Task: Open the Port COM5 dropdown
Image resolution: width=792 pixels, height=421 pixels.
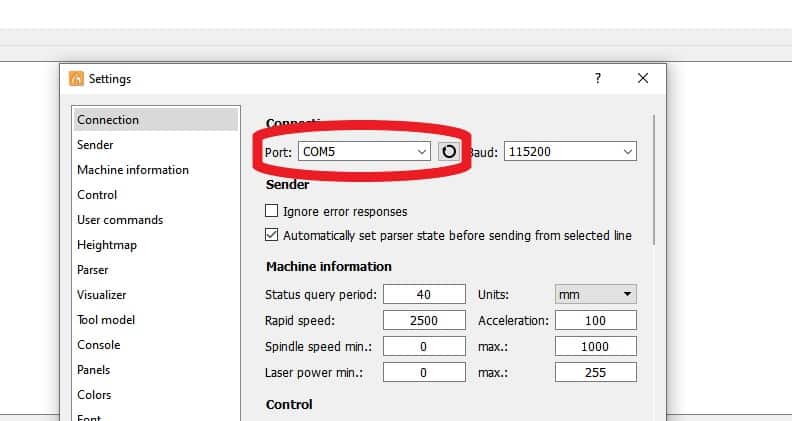Action: (x=364, y=151)
